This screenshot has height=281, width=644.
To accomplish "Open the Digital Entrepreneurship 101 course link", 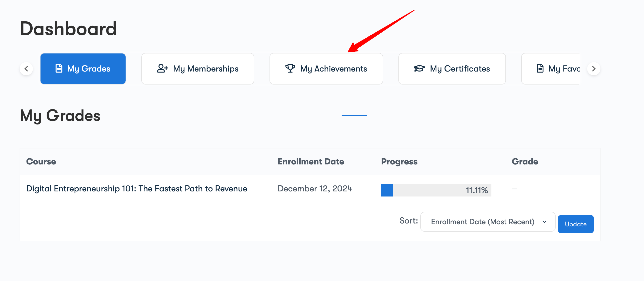I will (x=137, y=189).
